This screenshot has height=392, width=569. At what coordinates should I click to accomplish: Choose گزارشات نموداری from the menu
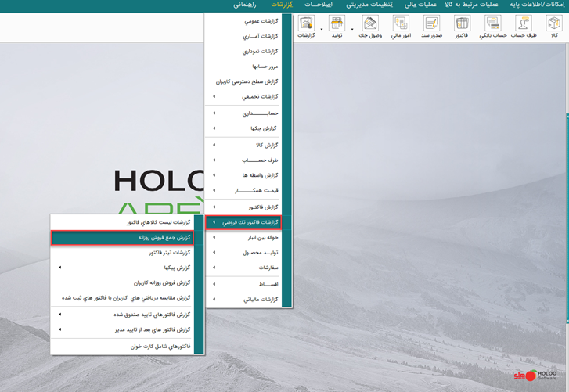243,52
